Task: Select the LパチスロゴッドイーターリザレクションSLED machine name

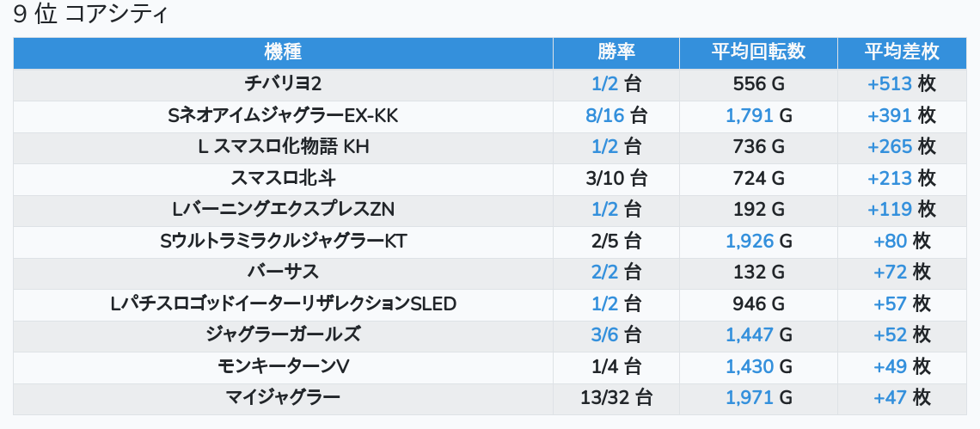Action: click(283, 304)
